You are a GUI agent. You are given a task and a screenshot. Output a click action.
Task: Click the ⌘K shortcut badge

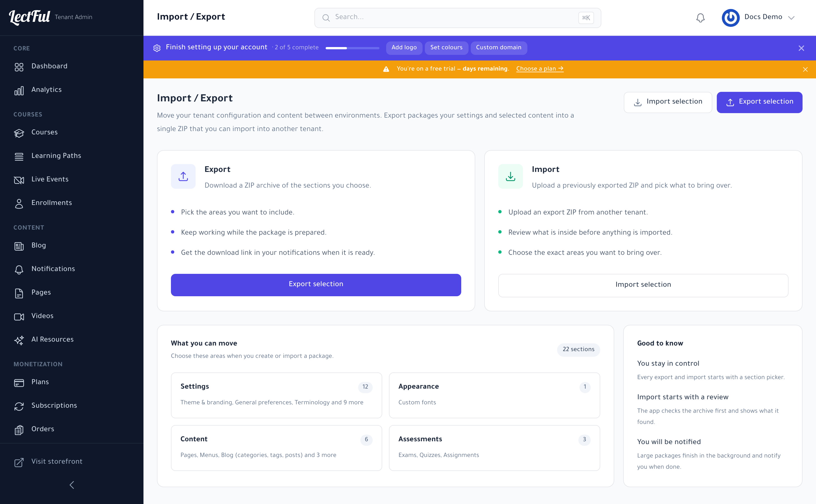(586, 18)
